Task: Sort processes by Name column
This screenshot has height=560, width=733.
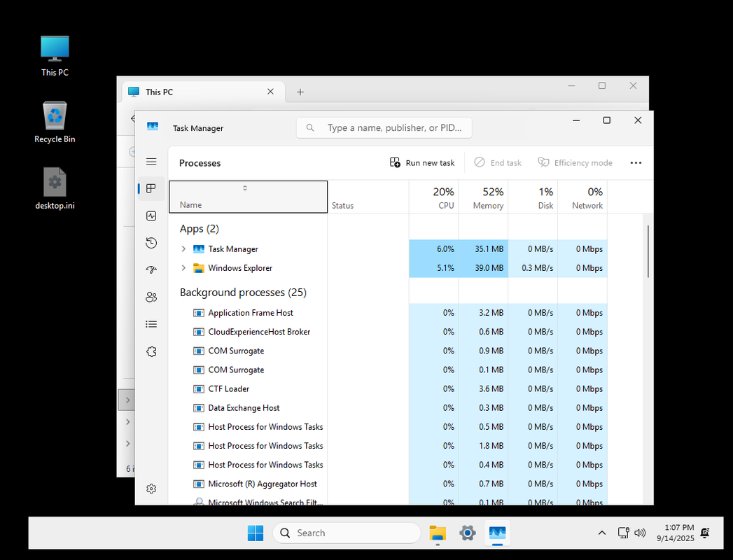Action: pos(249,197)
